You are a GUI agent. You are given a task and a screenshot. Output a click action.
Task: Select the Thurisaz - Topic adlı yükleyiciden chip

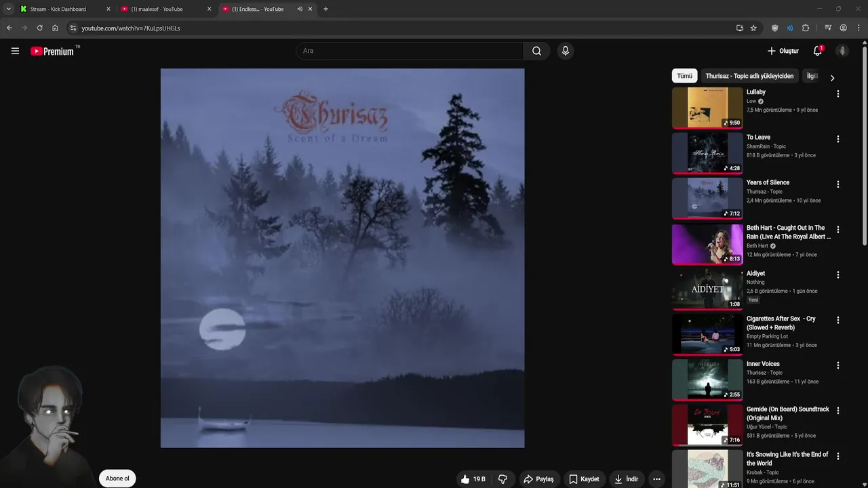click(749, 76)
